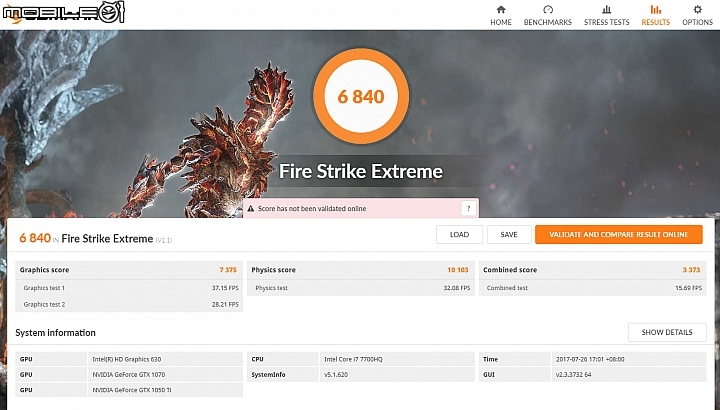Image resolution: width=720 pixels, height=410 pixels.
Task: Click the warning triangle in the validation banner
Action: [251, 209]
